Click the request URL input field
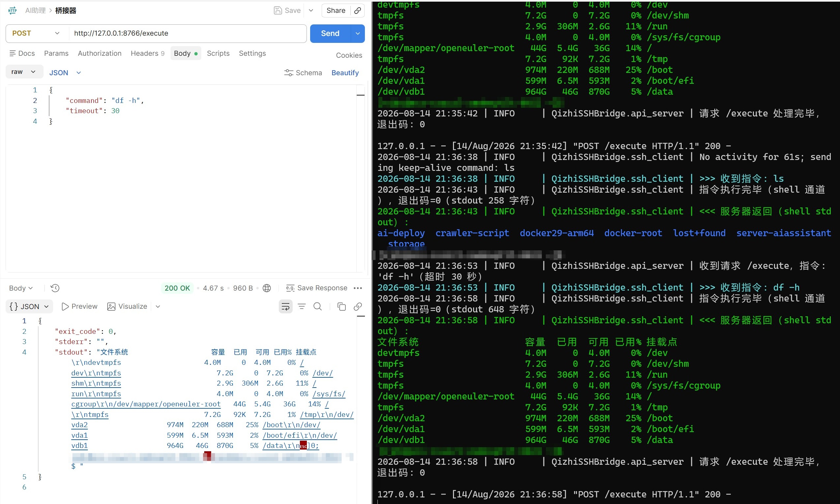This screenshot has height=504, width=840. click(188, 33)
